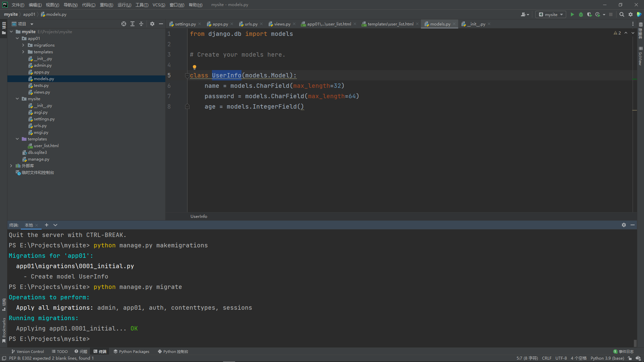The width and height of the screenshot is (644, 362).
Task: Open the TODO tool window
Action: [x=60, y=352]
